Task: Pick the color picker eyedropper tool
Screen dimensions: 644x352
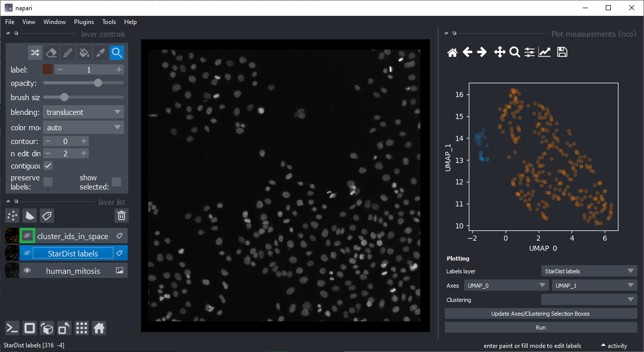Action: pos(101,53)
